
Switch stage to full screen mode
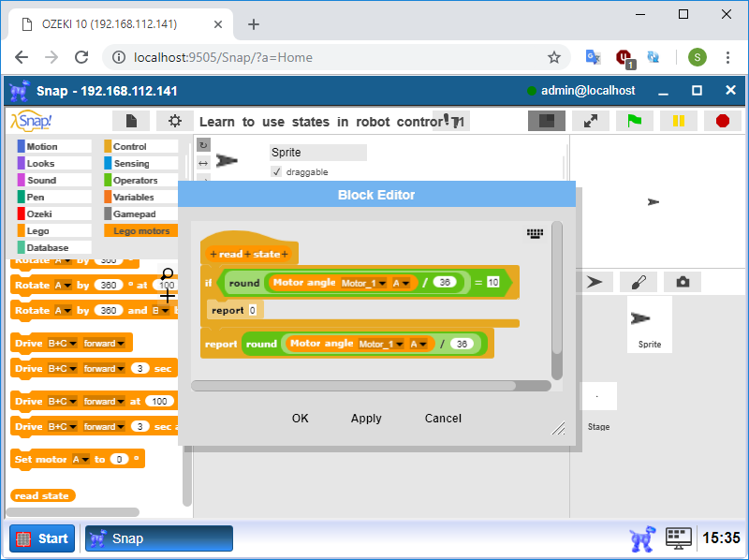[591, 121]
